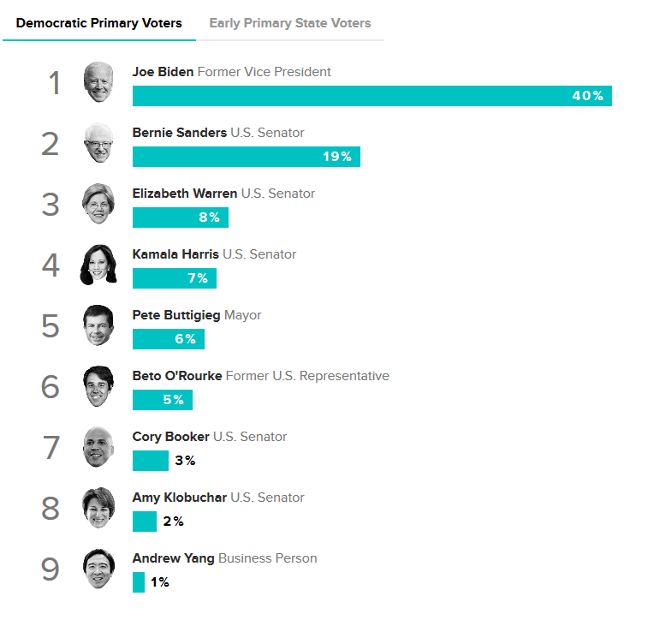Switch to Early Primary State Voters tab
672x620 pixels.
click(289, 23)
